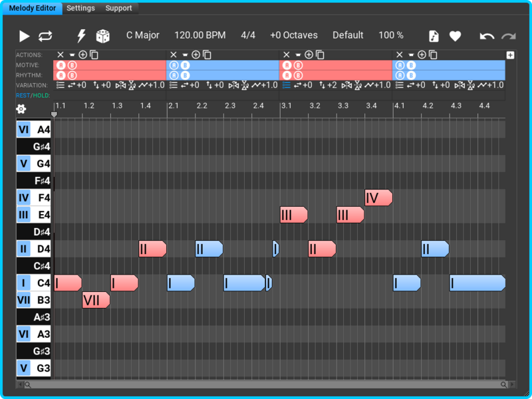532x399 pixels.
Task: Click the copy icon for bar 1
Action: 94,55
